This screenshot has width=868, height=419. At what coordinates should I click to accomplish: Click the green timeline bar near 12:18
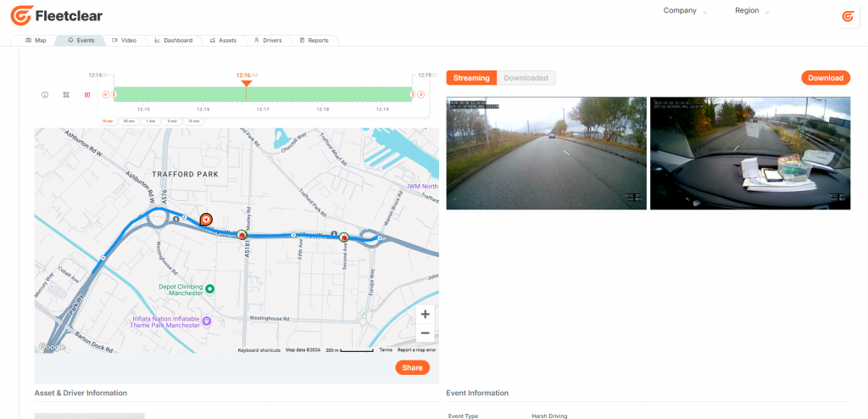323,94
